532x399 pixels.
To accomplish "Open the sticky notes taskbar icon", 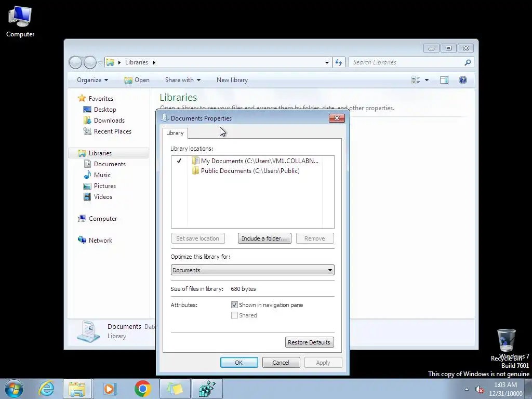I will (x=175, y=389).
